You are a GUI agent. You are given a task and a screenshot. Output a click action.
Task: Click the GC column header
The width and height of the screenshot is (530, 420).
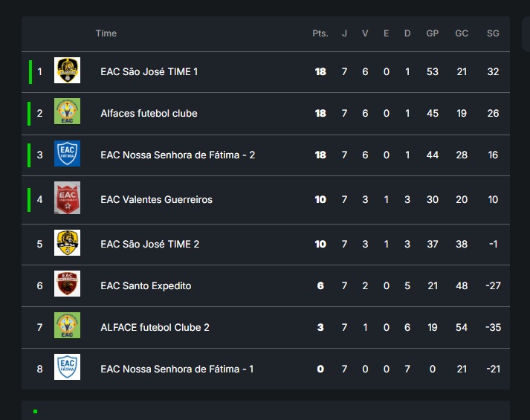[x=462, y=33]
